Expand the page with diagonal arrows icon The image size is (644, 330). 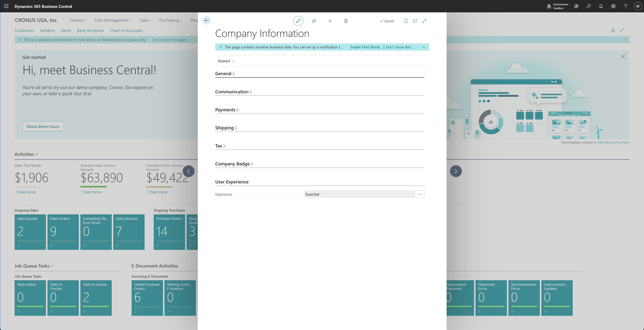(424, 21)
